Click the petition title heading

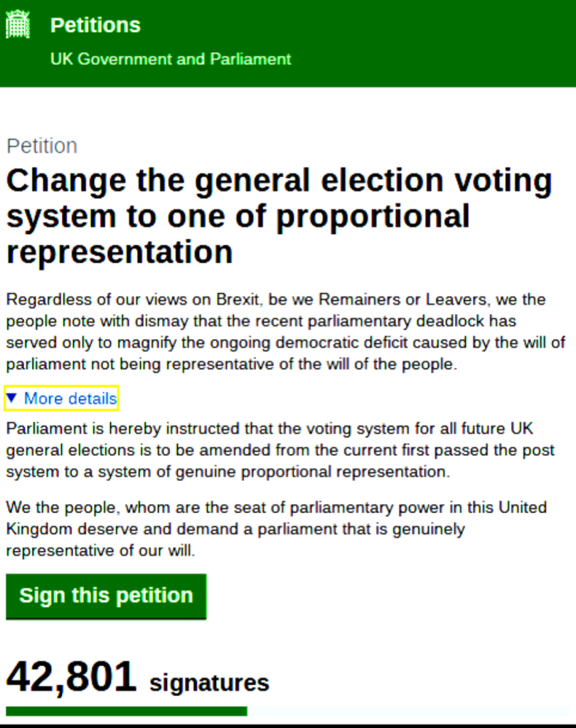[x=279, y=216]
